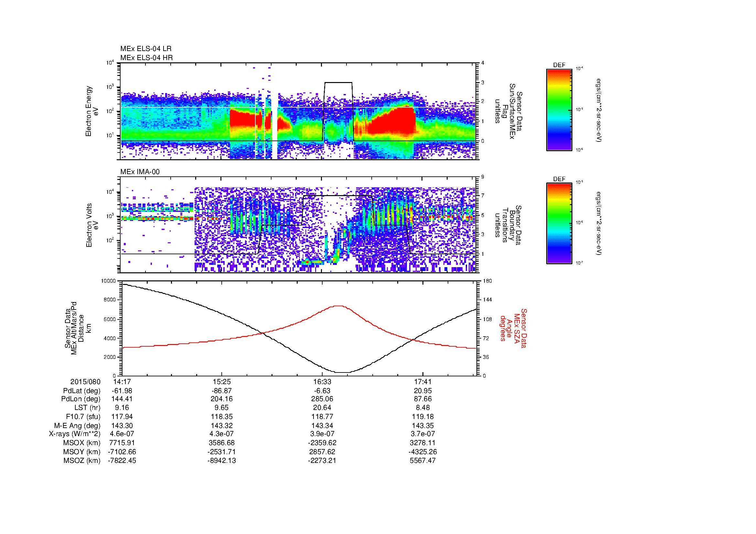Click the PdLat value '-86.87'
The image size is (756, 534).
(222, 391)
